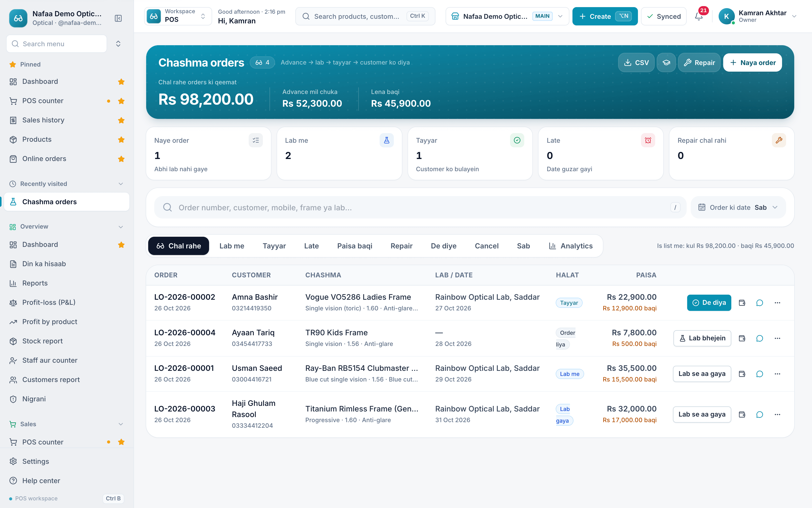Open the Workspace POS switcher
812x508 pixels.
point(178,16)
